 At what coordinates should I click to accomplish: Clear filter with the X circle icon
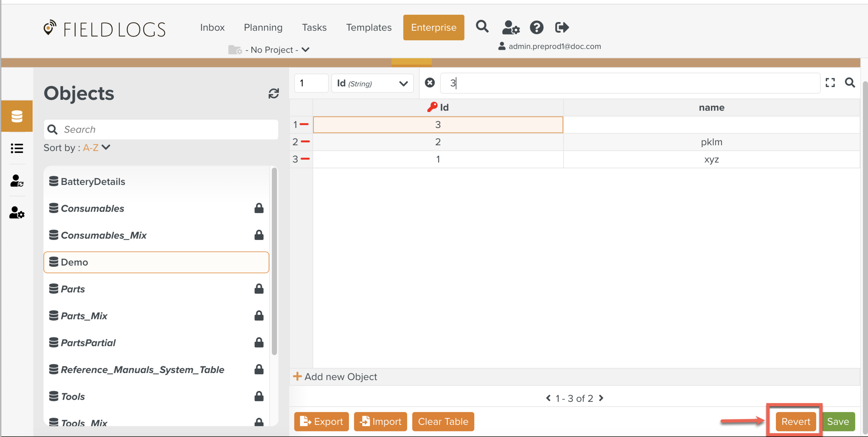430,83
